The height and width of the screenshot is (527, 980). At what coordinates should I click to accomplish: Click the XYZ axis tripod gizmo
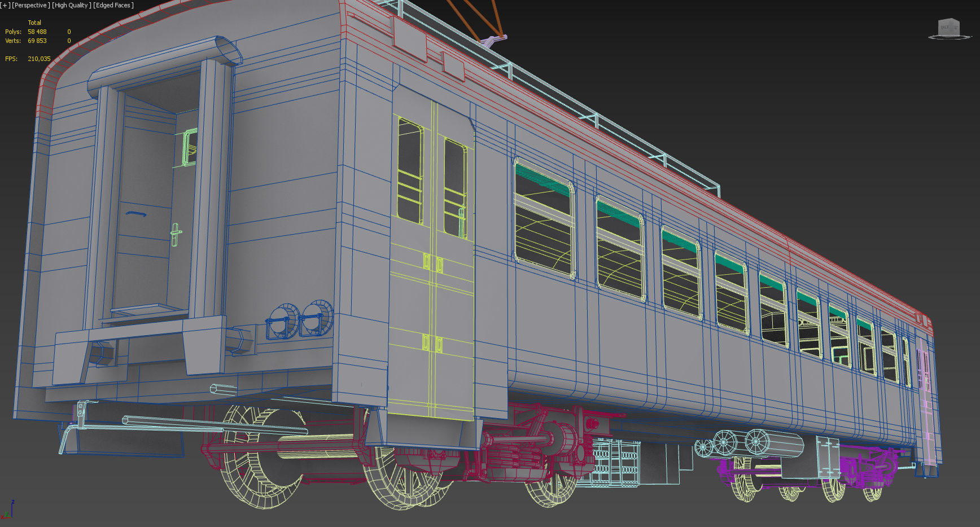coord(7,509)
